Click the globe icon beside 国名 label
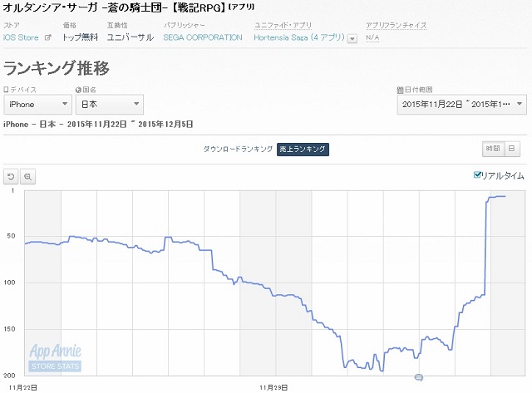Image resolution: width=532 pixels, height=393 pixels. [79, 89]
